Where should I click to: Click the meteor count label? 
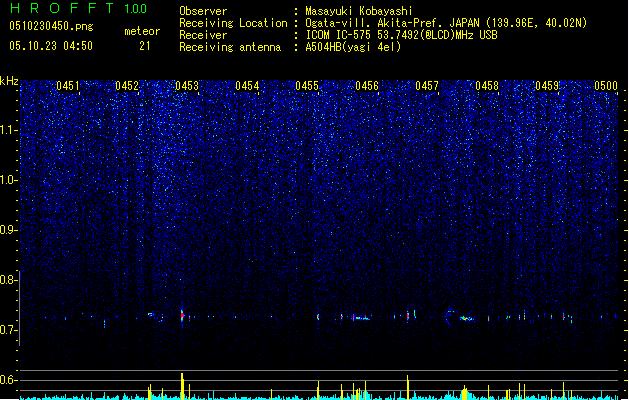point(142,31)
